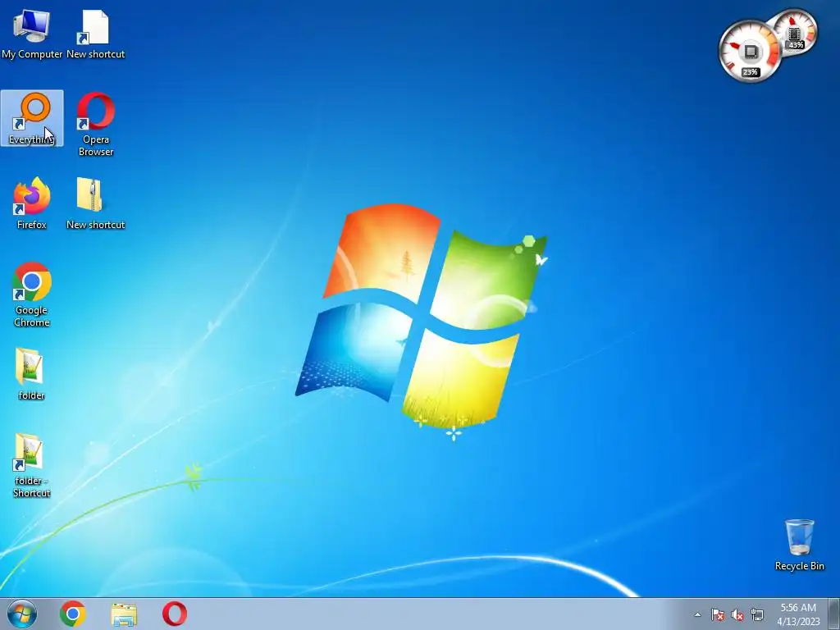Select the zipped folder New shortcut icon
The image size is (840, 630).
tap(95, 203)
